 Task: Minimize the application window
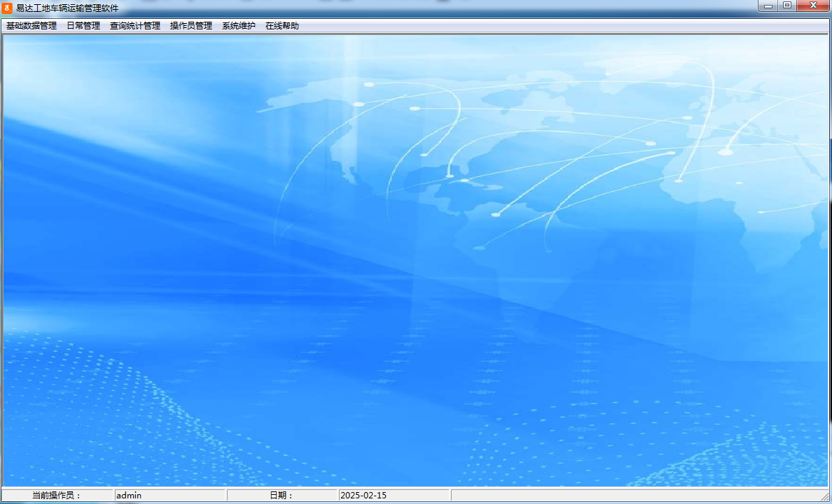[x=768, y=6]
